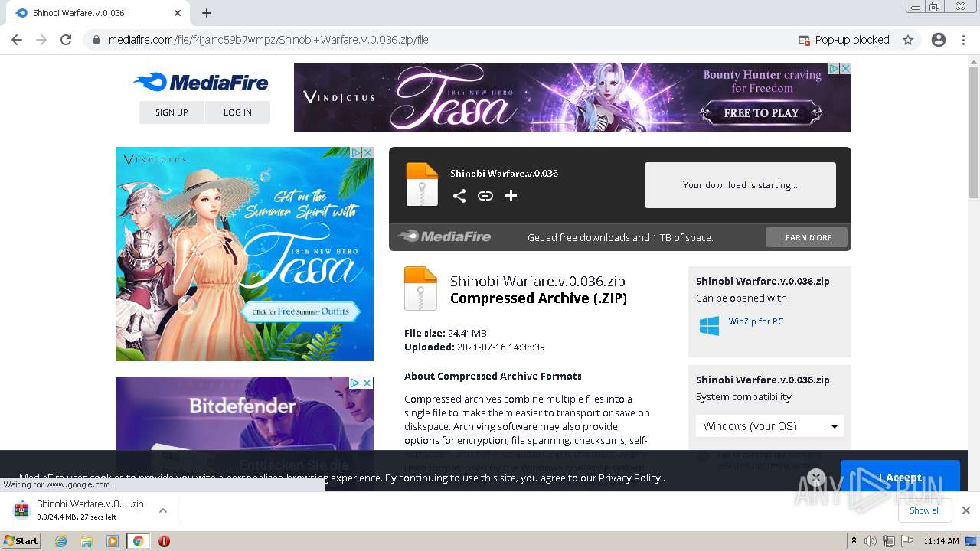
Task: Click the System compatibility label
Action: (743, 397)
